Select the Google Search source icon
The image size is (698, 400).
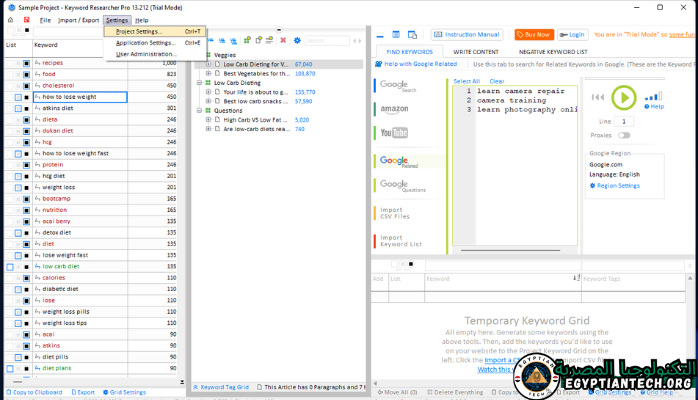tap(394, 86)
